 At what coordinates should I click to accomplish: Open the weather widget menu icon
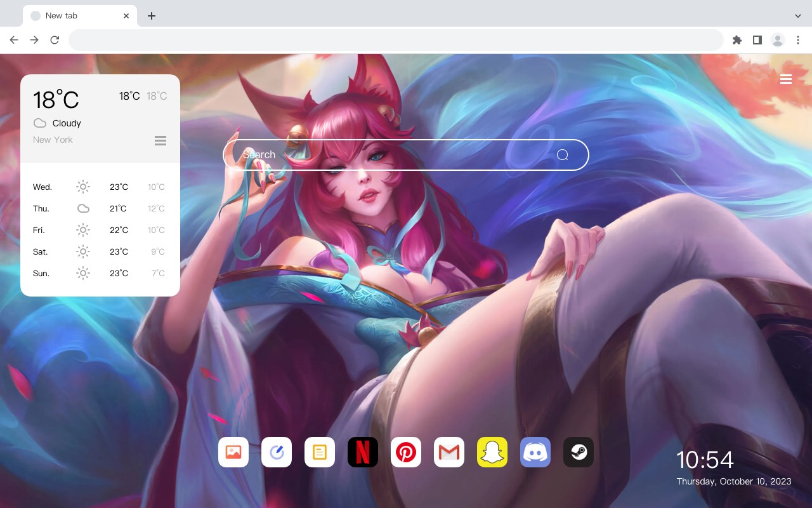pos(160,140)
